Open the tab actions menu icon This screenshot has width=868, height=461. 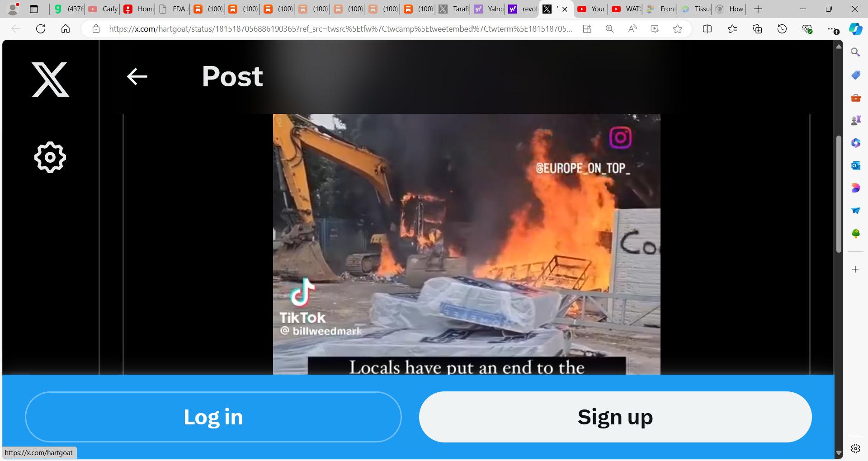34,9
